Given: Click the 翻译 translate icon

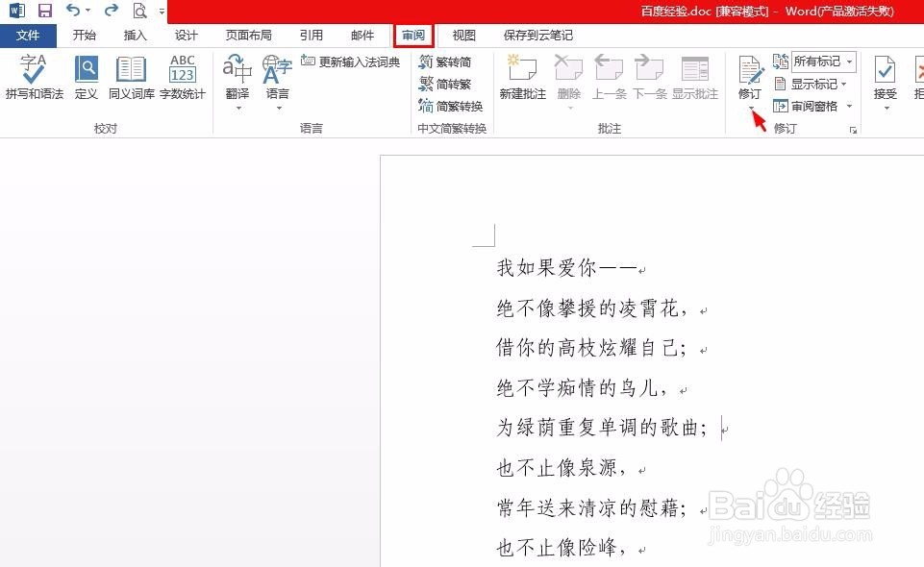Looking at the screenshot, I should (x=237, y=71).
